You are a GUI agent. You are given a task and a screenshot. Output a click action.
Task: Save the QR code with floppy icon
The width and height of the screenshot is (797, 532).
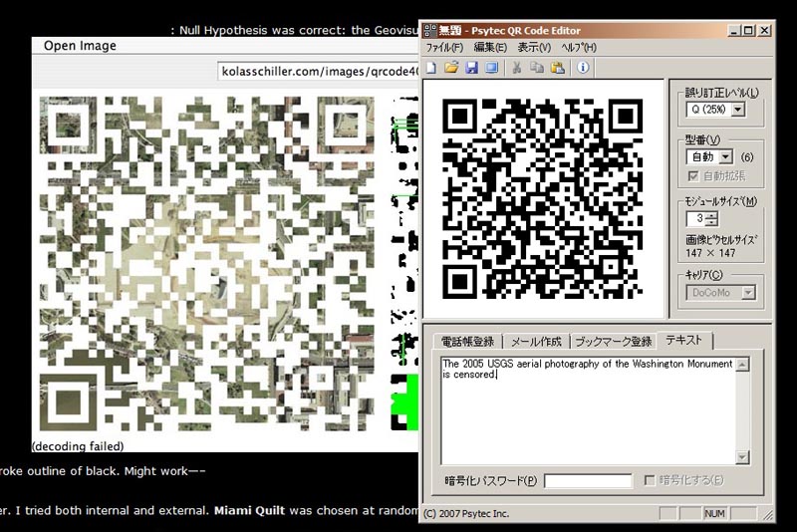click(471, 68)
